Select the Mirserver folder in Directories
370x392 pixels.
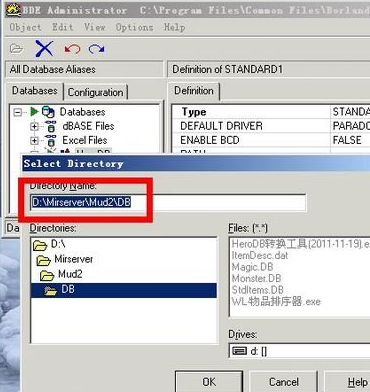[x=74, y=259]
